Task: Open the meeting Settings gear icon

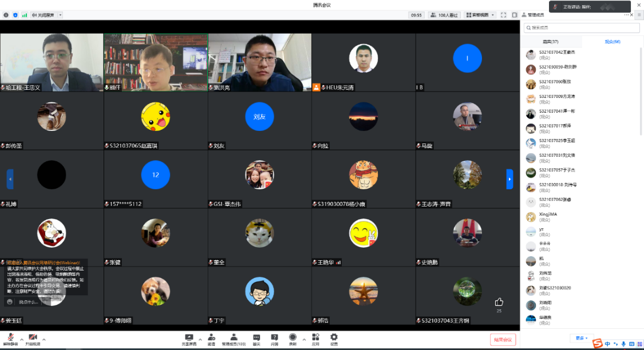Action: (334, 338)
